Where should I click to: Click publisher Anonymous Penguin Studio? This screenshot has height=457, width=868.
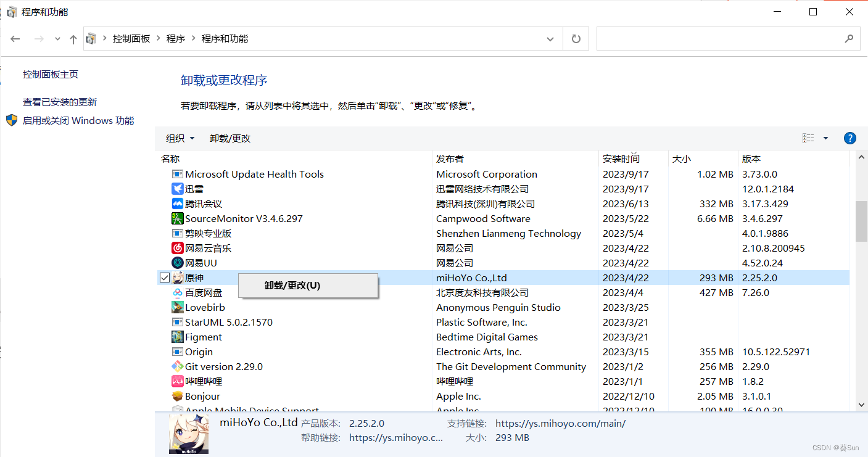[x=498, y=308]
